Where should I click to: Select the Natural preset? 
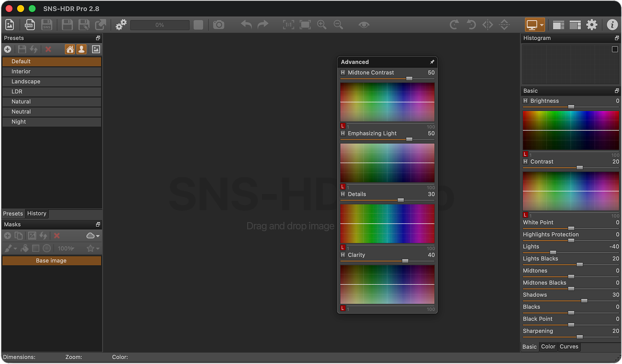(x=52, y=102)
